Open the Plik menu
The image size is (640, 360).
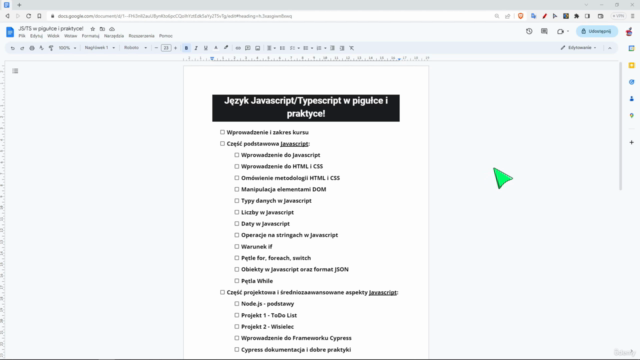22,36
